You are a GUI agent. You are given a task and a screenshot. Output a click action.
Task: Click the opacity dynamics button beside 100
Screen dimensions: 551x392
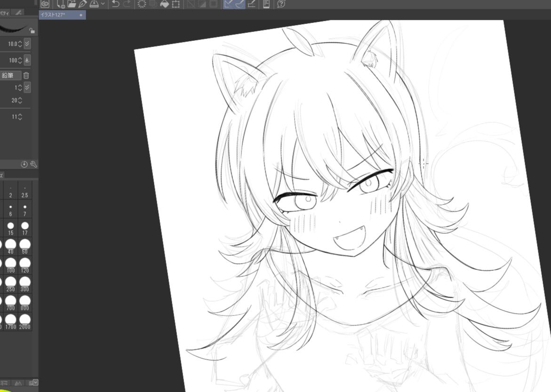[x=27, y=60]
